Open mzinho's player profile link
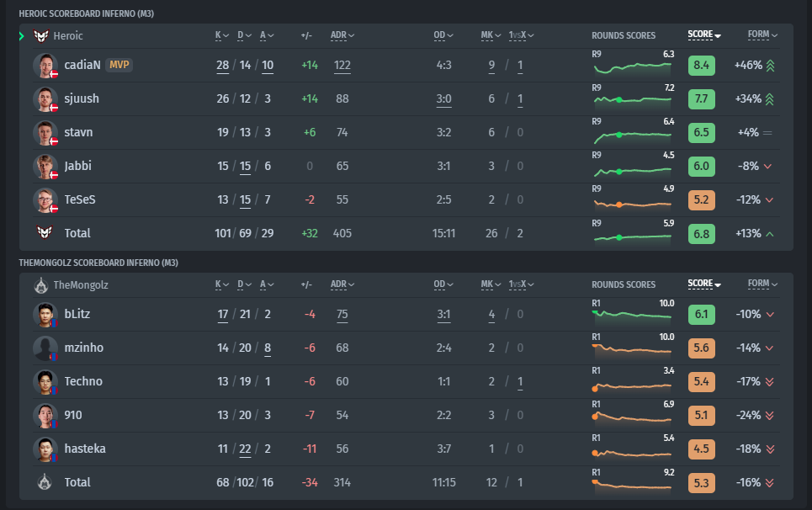This screenshot has width=812, height=510. click(84, 348)
